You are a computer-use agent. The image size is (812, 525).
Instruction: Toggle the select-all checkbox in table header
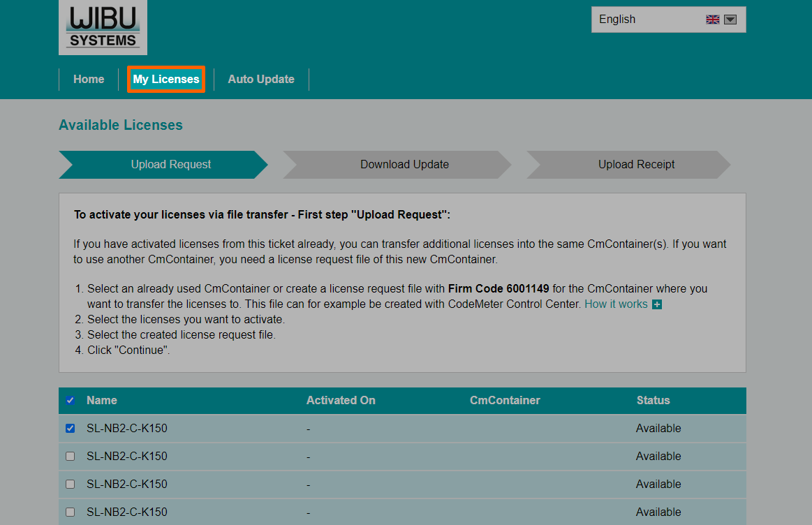[x=70, y=401]
